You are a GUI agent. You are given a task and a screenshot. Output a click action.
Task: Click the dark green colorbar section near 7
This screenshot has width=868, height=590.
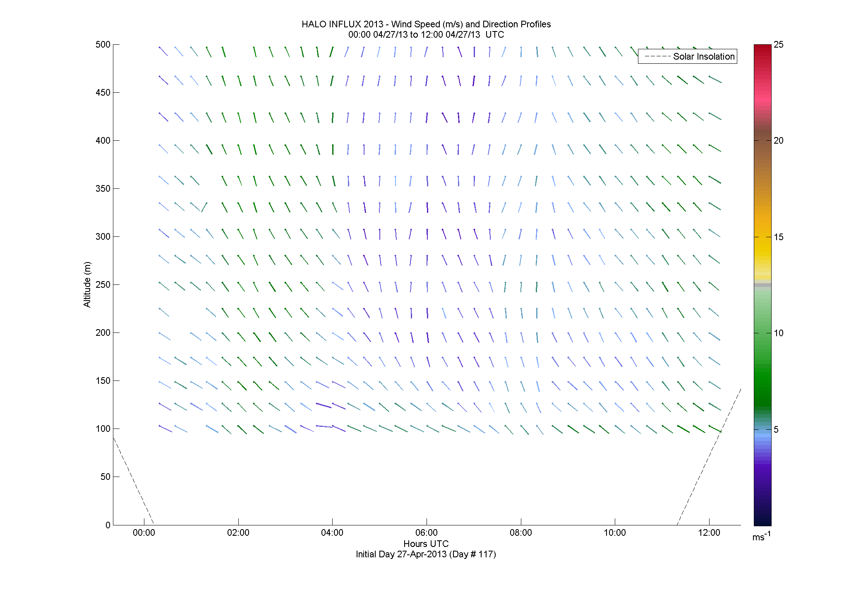[762, 389]
